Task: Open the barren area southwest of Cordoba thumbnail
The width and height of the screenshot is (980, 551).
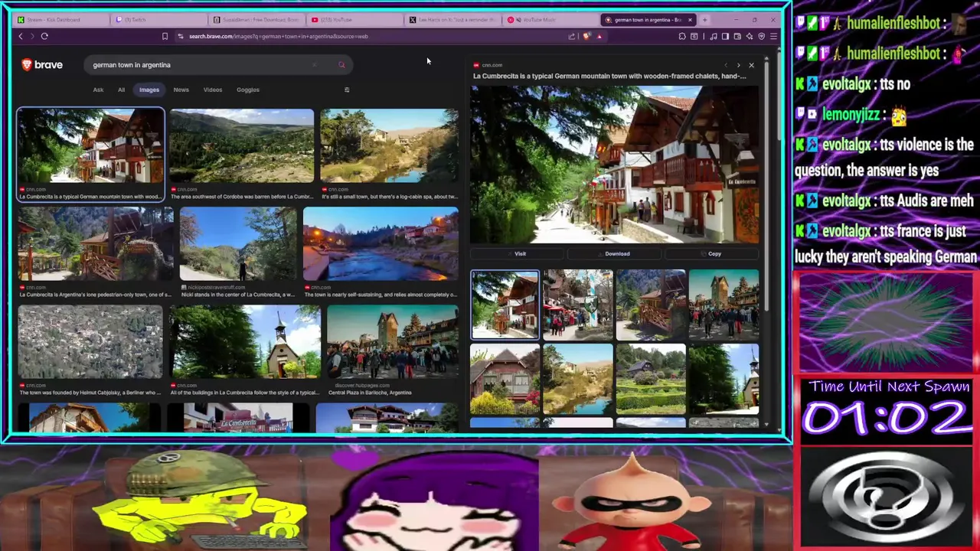Action: click(x=242, y=145)
